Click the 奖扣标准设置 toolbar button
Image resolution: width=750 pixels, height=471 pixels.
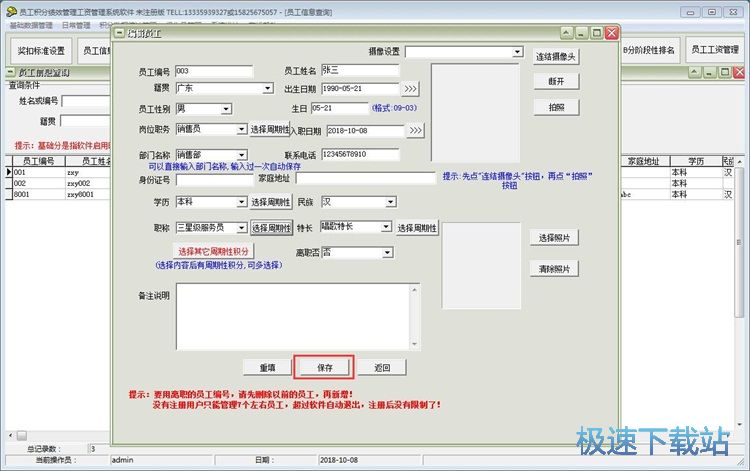pyautogui.click(x=41, y=51)
